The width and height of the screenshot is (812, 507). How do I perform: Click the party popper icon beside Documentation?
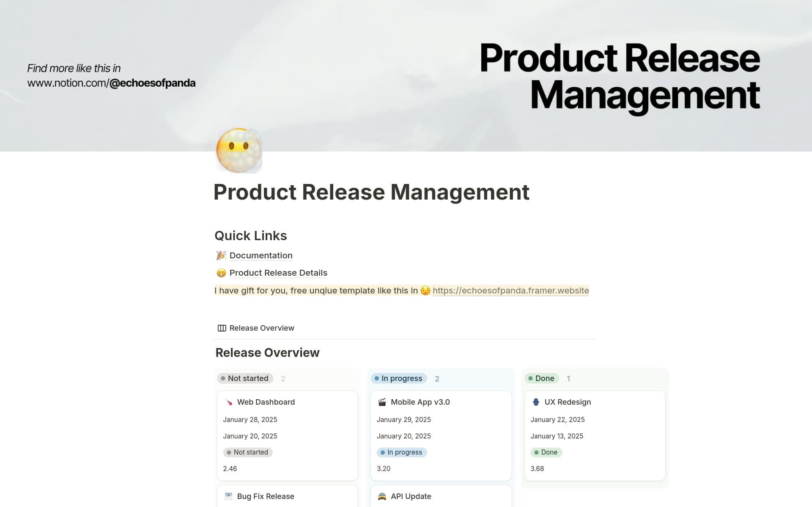220,255
